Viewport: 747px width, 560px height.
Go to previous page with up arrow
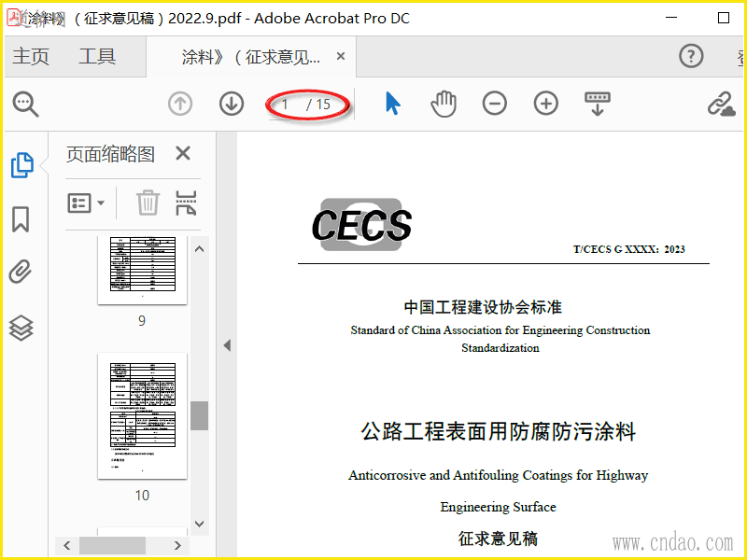[180, 104]
